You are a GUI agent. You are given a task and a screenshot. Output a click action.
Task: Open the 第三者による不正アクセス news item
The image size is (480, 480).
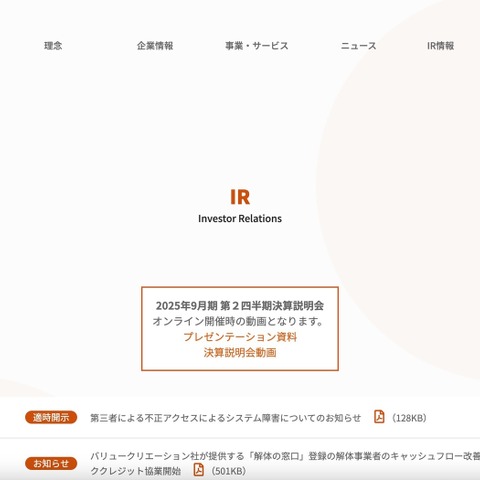click(x=226, y=418)
